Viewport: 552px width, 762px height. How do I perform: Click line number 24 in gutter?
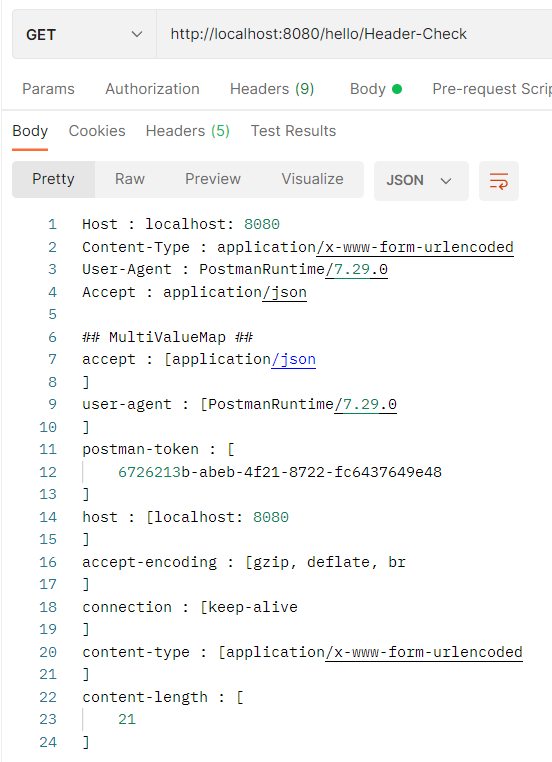coord(48,743)
